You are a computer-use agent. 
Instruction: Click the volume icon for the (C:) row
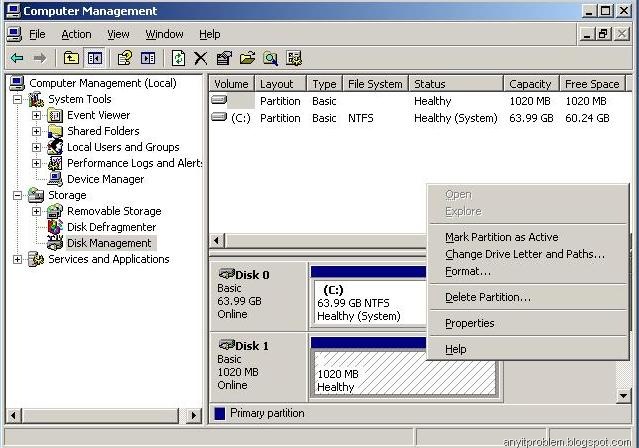tap(219, 117)
